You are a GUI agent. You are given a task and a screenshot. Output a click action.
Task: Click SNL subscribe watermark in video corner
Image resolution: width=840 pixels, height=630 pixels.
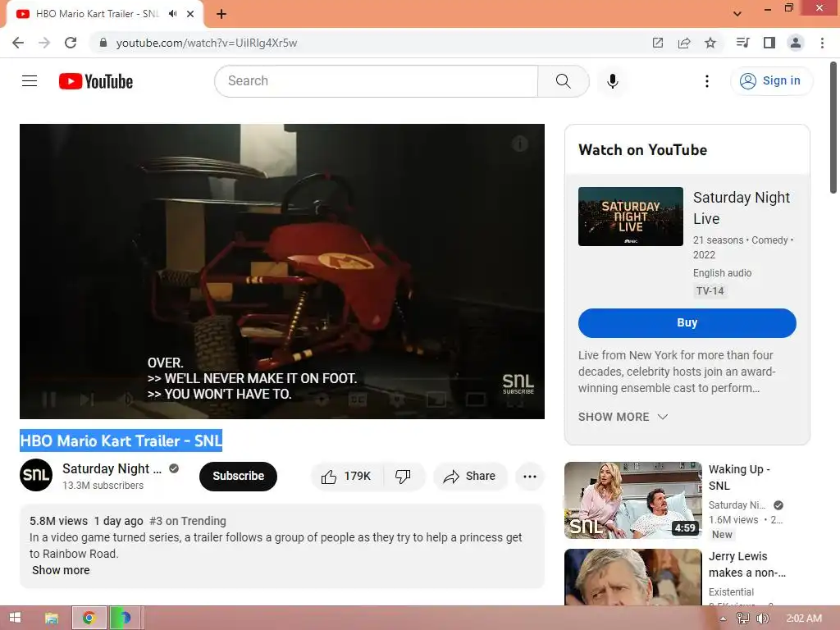pyautogui.click(x=518, y=384)
